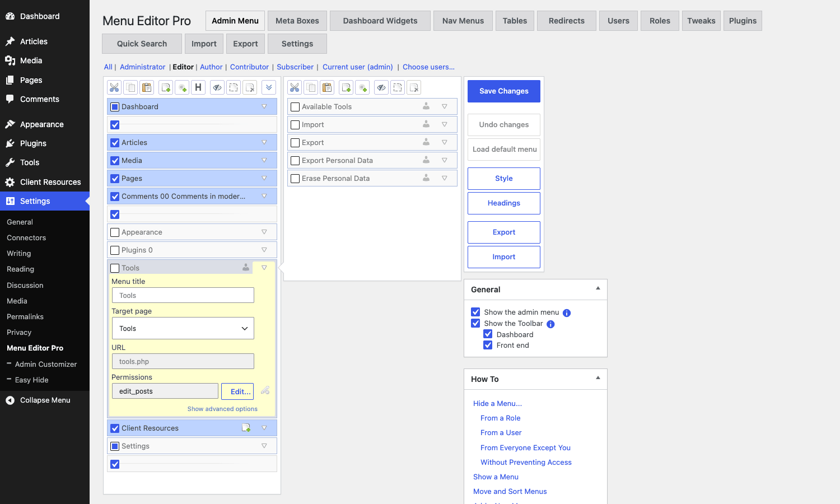840x504 pixels.
Task: Click the Copy icon in the main menu toolbar
Action: point(130,87)
